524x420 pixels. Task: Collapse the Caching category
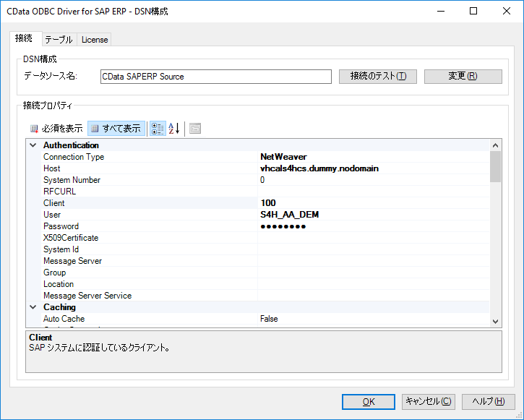click(x=33, y=307)
